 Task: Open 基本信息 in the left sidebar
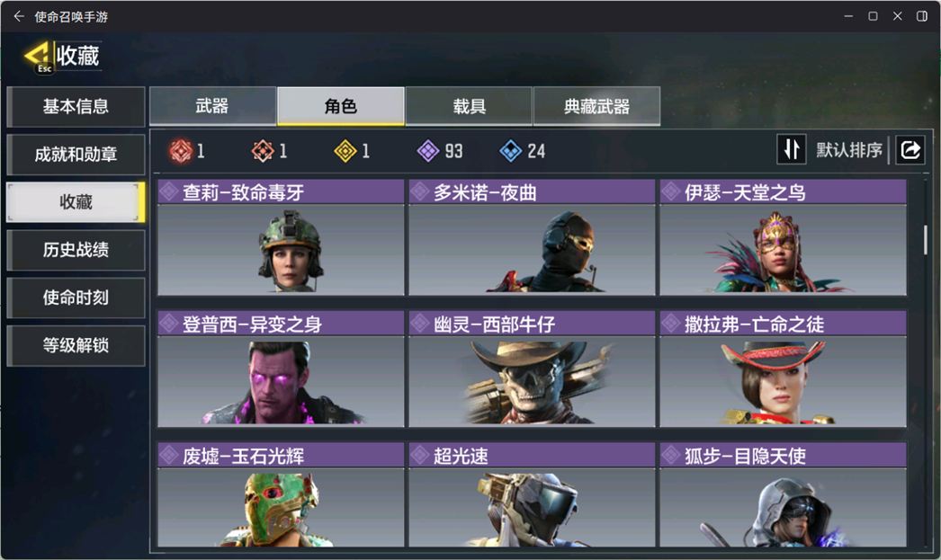click(76, 107)
